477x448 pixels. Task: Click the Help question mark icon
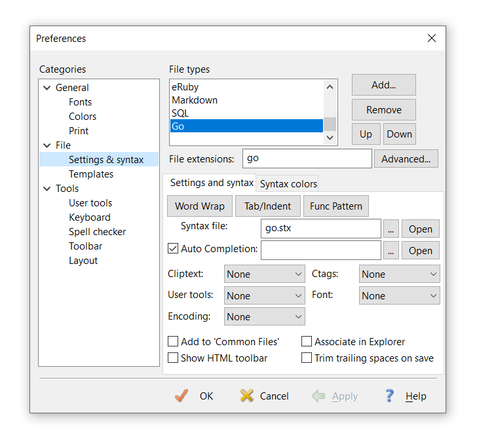389,396
